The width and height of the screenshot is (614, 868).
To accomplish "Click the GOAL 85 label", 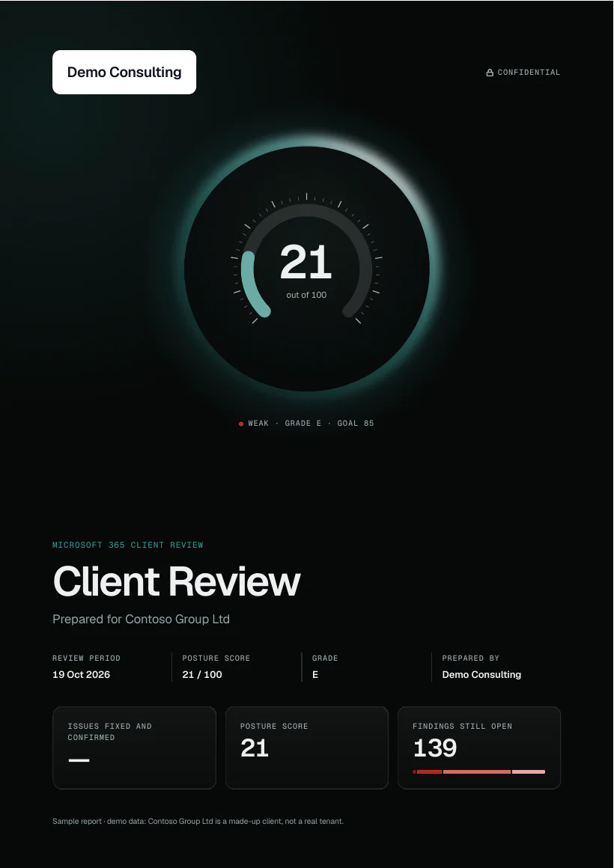I will [x=356, y=424].
